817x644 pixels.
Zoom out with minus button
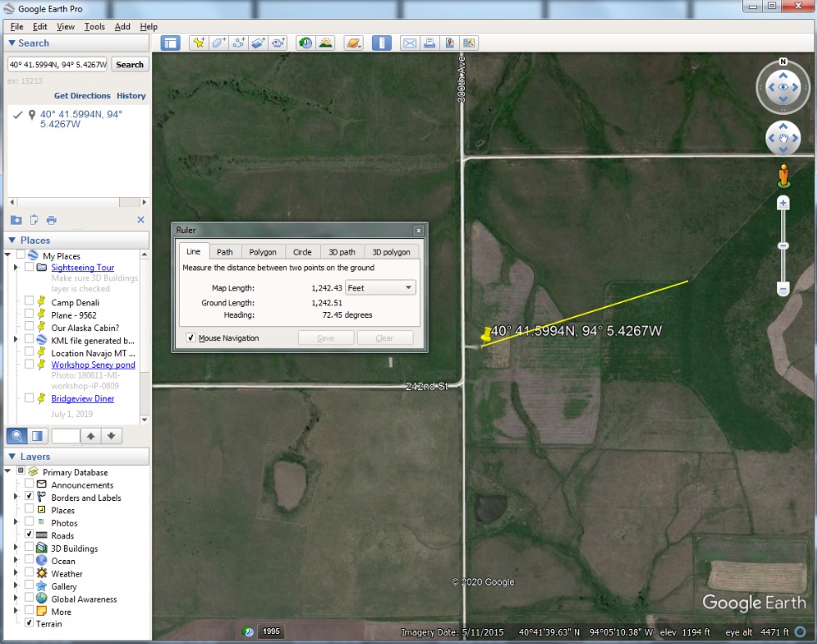(783, 288)
